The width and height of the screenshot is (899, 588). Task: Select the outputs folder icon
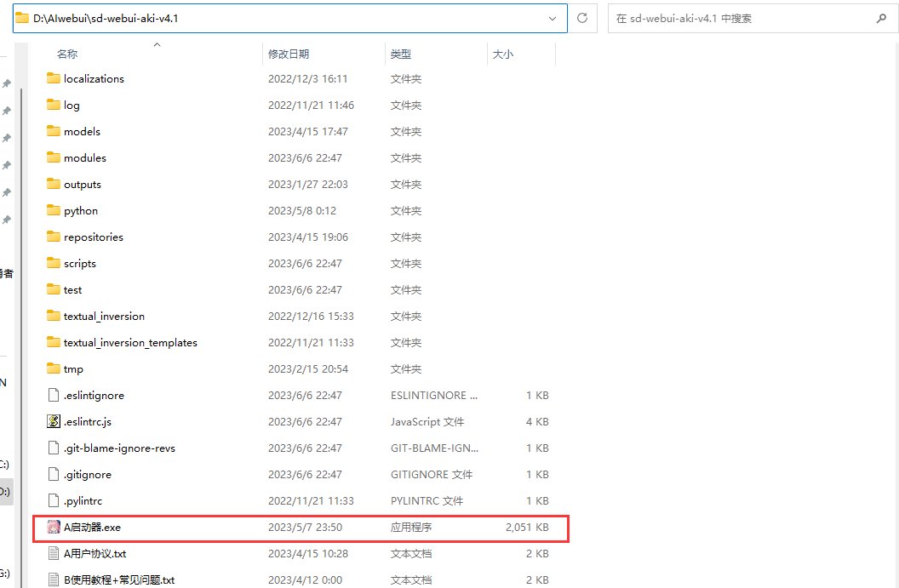(x=54, y=185)
